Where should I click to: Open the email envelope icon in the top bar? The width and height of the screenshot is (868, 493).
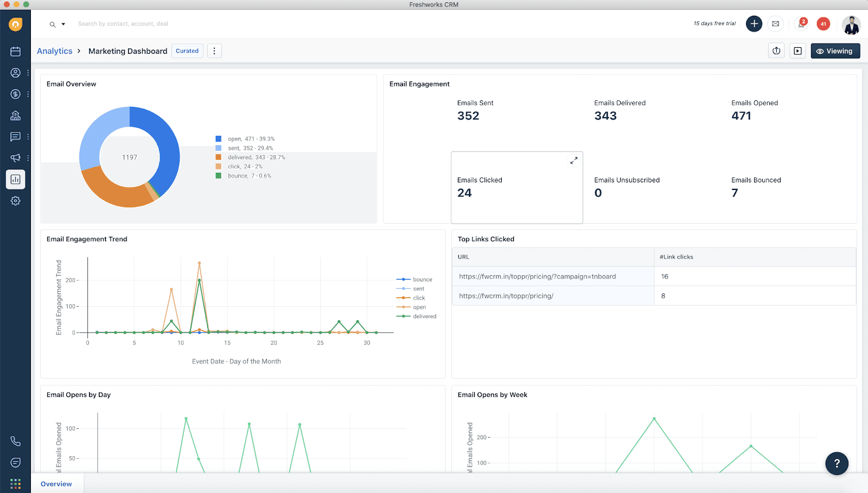point(775,23)
